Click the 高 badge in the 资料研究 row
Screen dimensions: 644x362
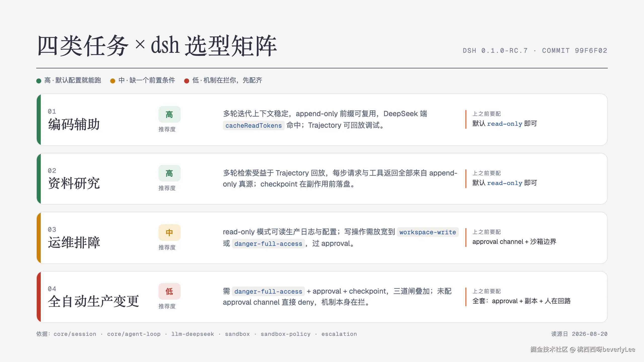(x=169, y=173)
